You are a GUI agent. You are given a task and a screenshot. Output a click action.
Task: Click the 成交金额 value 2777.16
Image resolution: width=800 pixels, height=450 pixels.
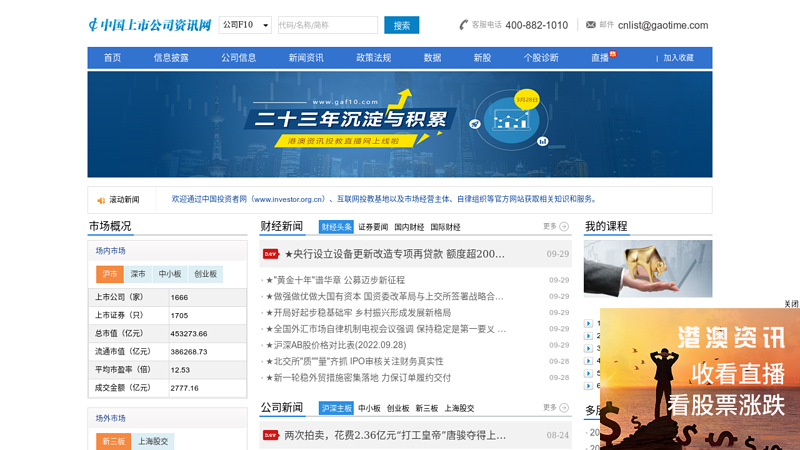184,388
